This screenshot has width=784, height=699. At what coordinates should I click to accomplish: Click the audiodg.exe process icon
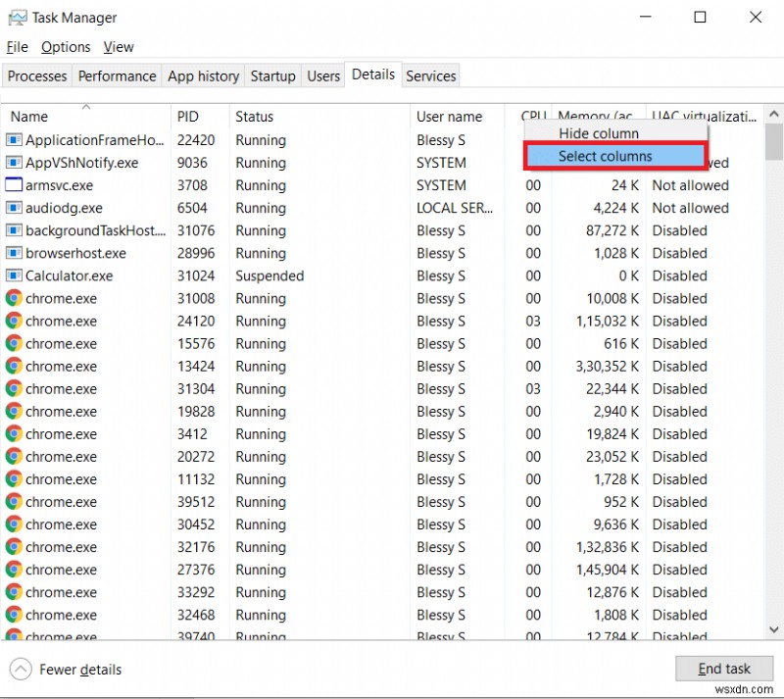click(x=13, y=208)
